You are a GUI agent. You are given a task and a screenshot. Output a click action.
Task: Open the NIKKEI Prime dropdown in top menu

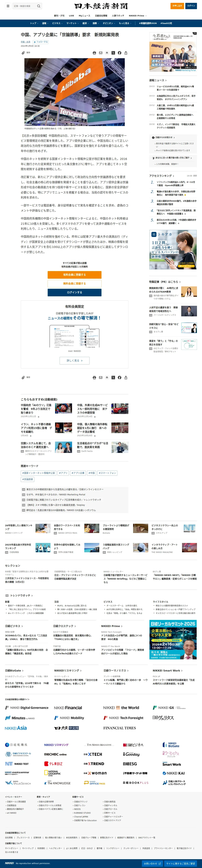[x=138, y=16]
